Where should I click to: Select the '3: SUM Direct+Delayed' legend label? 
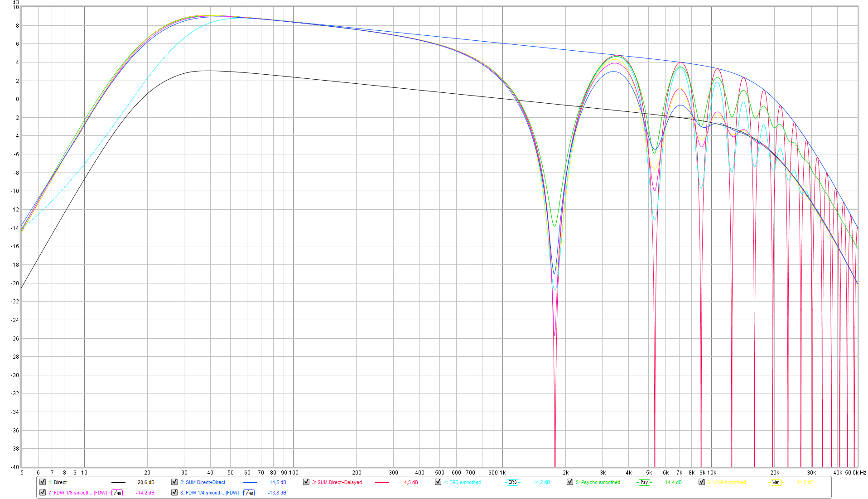pyautogui.click(x=337, y=482)
